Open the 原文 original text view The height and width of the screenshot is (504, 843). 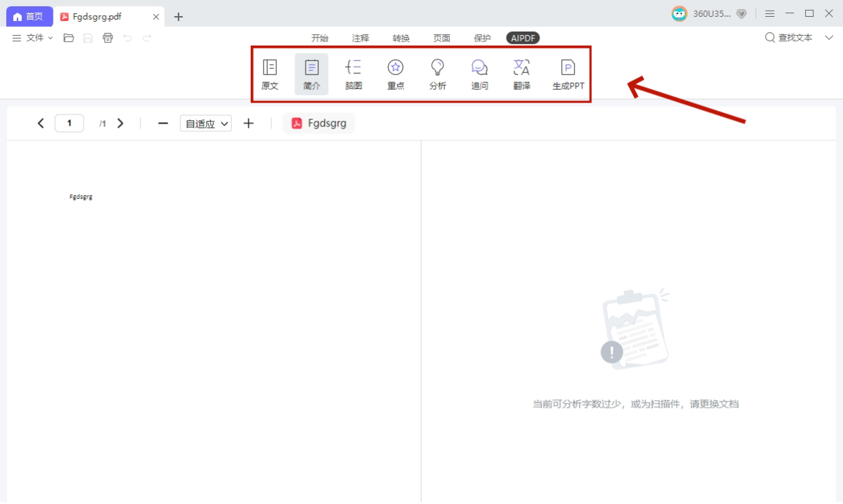tap(270, 75)
